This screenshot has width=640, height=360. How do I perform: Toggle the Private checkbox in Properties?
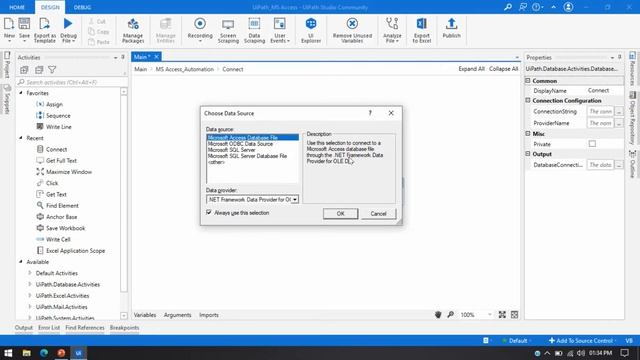point(592,144)
